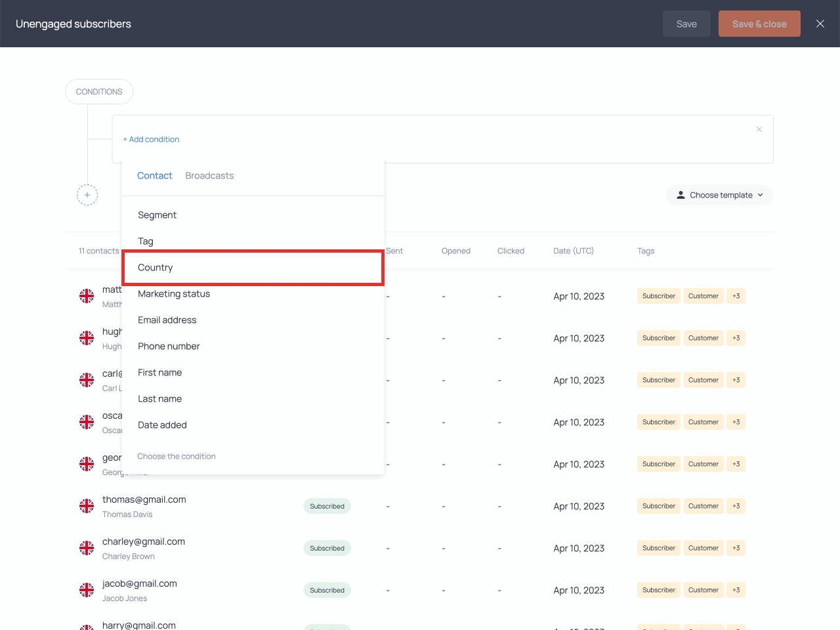Pick the Segment condition option
840x630 pixels.
coord(157,215)
